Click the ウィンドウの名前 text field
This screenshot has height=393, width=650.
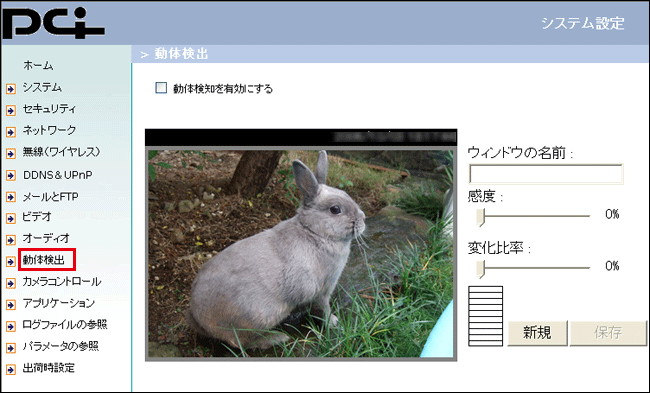click(546, 174)
